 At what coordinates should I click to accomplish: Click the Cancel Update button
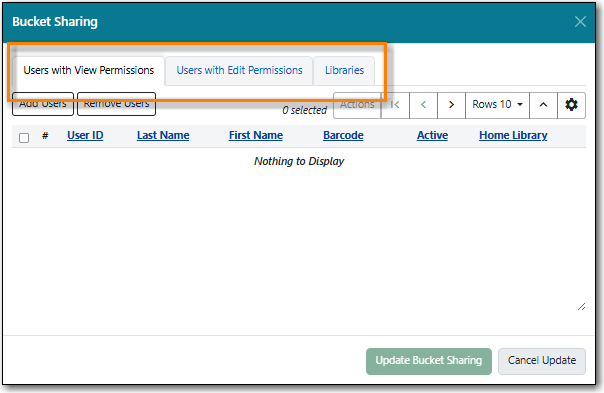(542, 361)
